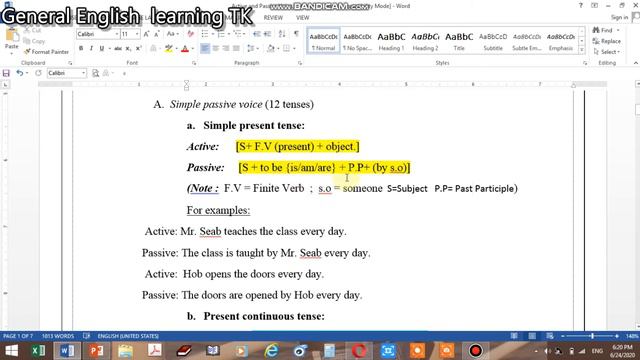
Task: Toggle show paragraph marks (pilcrow)
Action: pyautogui.click(x=296, y=34)
